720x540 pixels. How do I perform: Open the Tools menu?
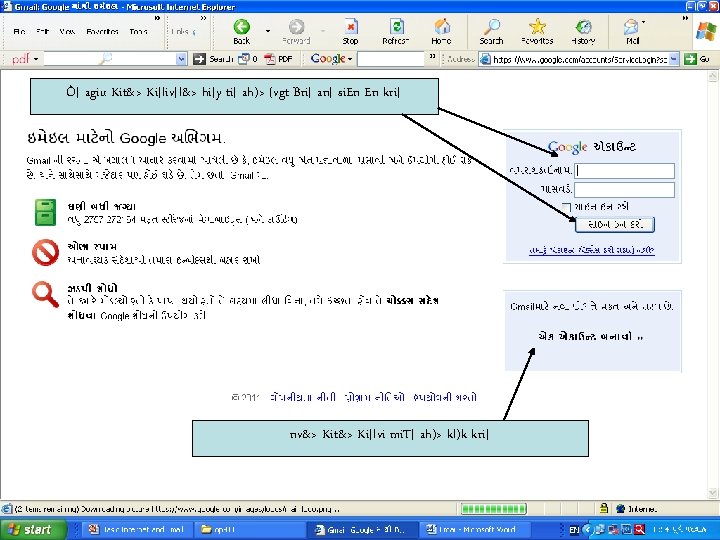point(138,31)
